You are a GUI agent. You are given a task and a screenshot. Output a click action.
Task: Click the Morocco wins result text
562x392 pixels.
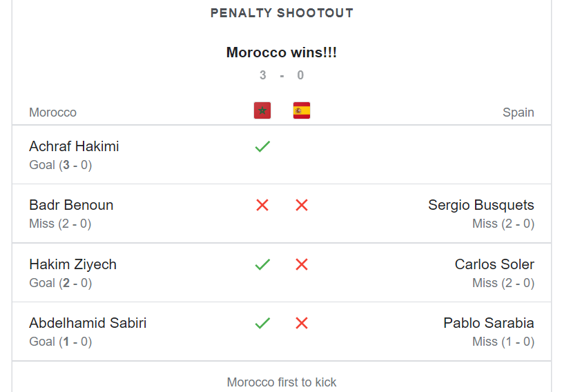click(x=282, y=52)
